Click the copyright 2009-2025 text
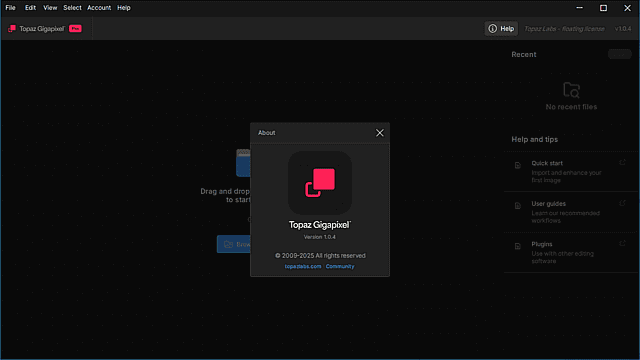This screenshot has width=640, height=360. click(x=320, y=256)
